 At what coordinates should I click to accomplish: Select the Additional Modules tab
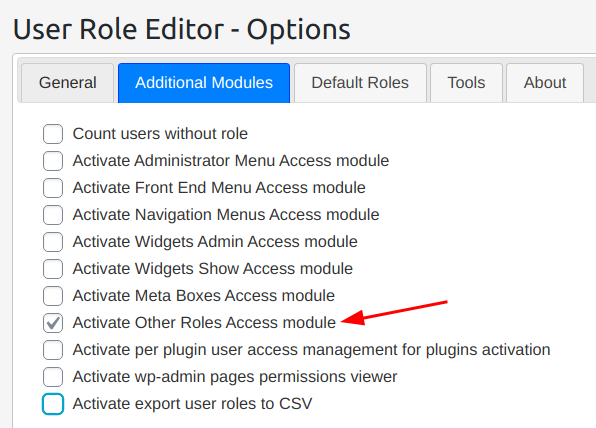[204, 83]
